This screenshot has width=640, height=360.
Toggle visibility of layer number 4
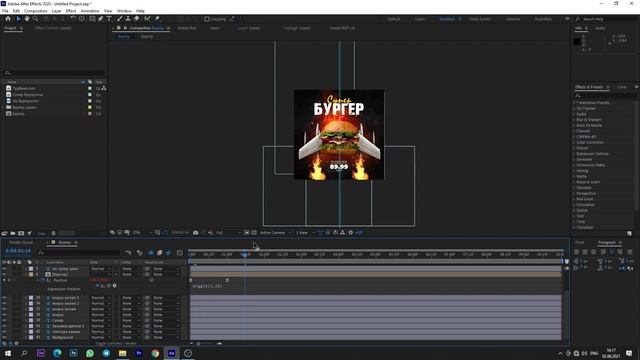[4, 275]
